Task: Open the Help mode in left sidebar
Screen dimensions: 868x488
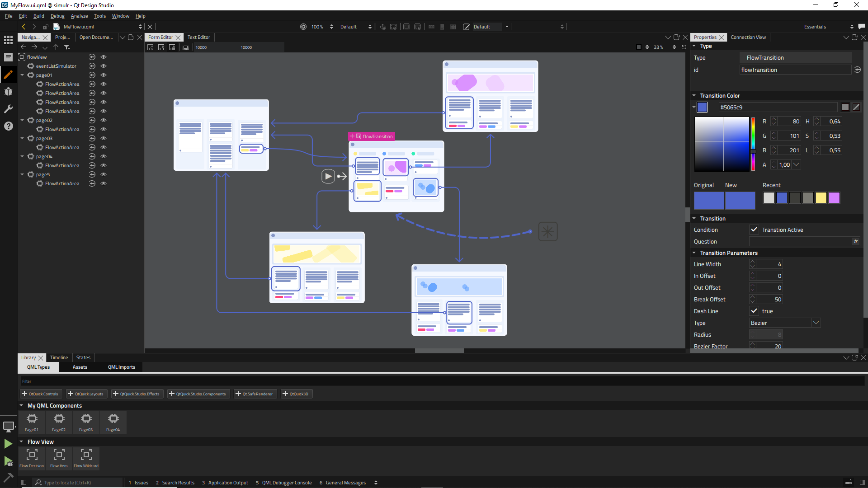Action: click(8, 126)
